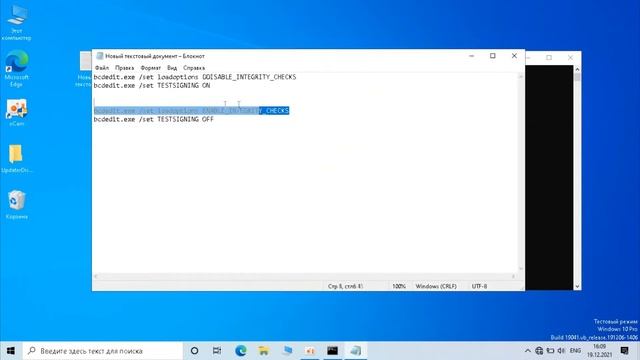
Task: Open the notification center icon
Action: click(624, 351)
